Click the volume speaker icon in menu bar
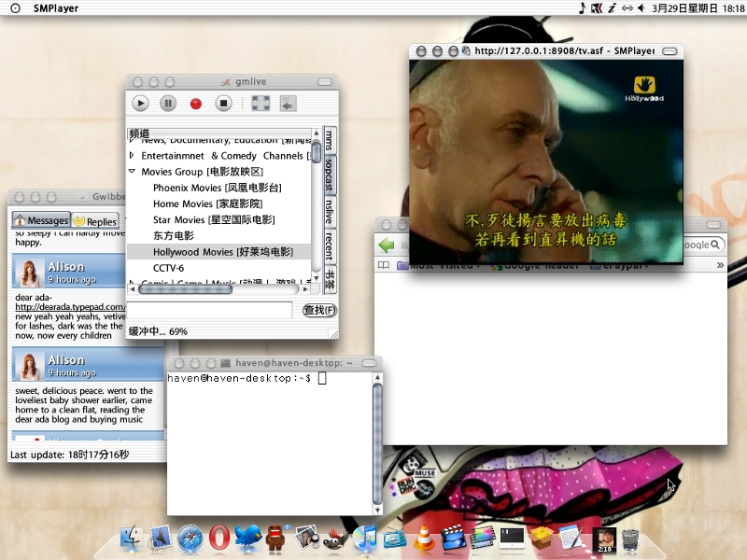Image resolution: width=747 pixels, height=560 pixels. [641, 8]
